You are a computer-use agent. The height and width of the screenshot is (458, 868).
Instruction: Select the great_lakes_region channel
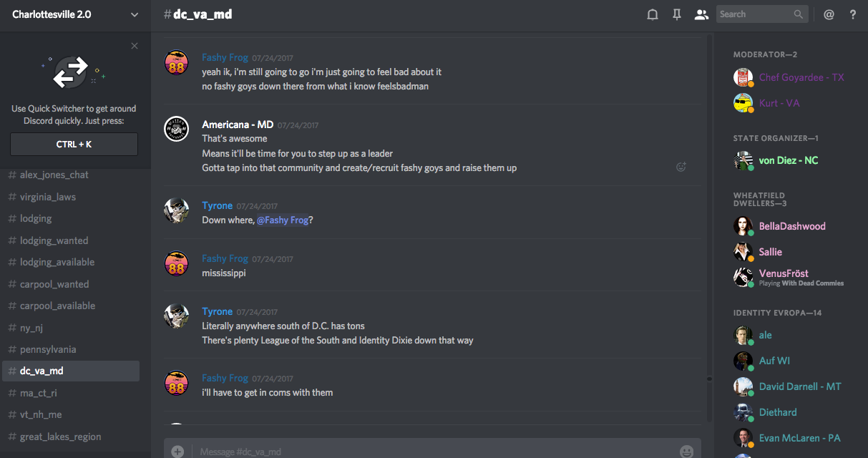coord(60,437)
